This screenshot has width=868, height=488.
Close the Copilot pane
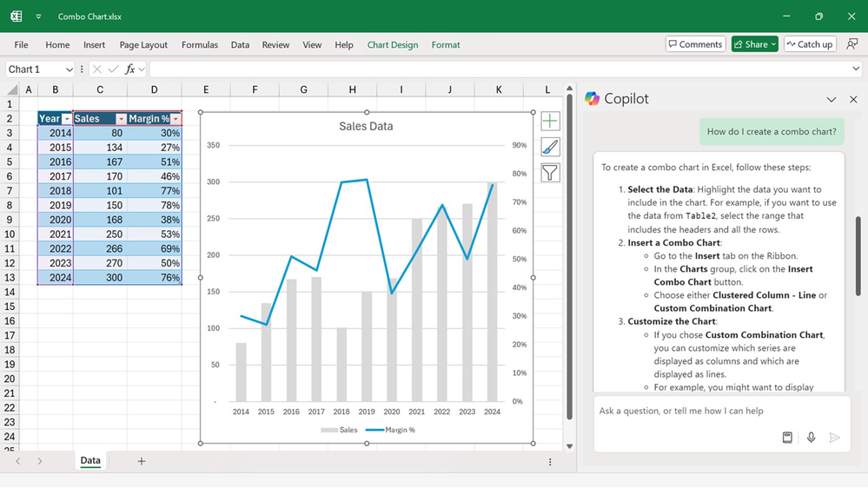pos(852,99)
